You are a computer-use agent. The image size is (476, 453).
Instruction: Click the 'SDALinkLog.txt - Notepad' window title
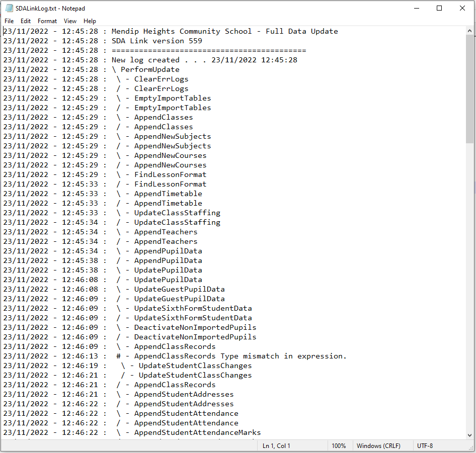click(50, 9)
